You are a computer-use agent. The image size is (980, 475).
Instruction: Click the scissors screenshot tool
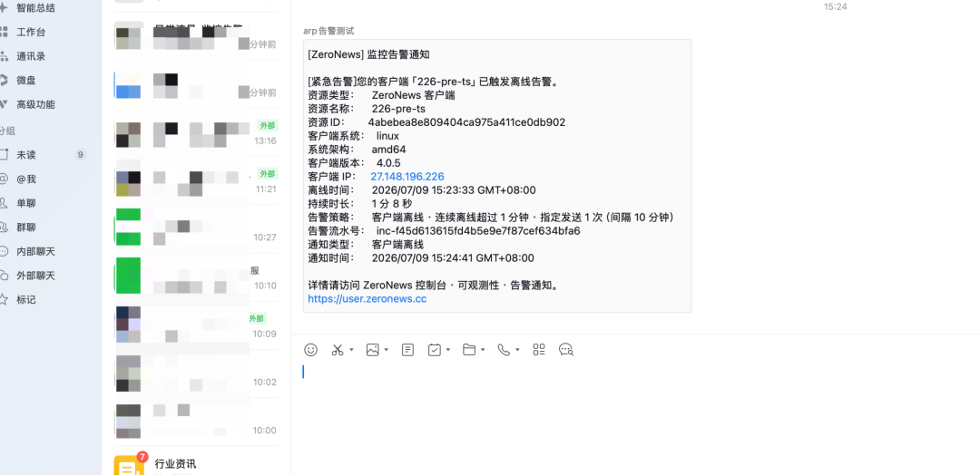(338, 350)
